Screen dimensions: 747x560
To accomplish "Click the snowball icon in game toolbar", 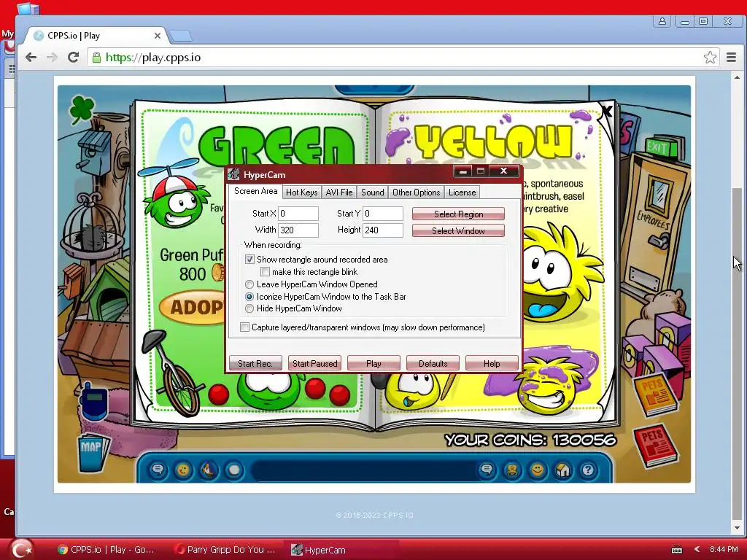I will pyautogui.click(x=234, y=470).
